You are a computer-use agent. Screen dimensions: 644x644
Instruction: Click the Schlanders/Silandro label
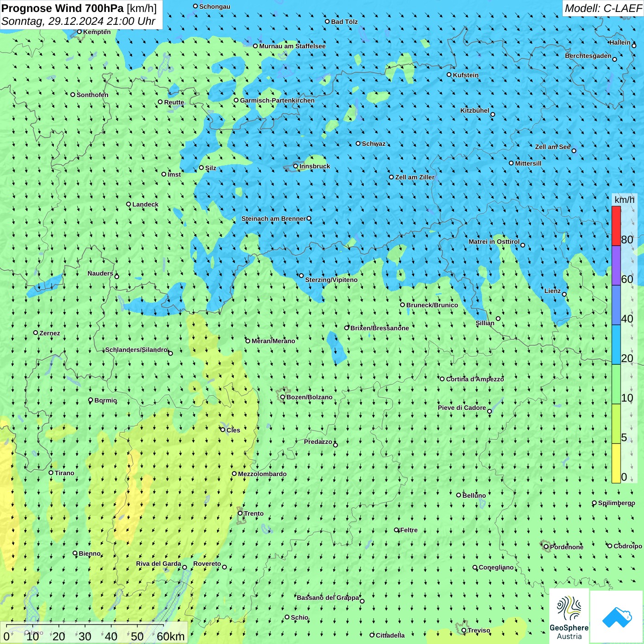[x=137, y=350]
